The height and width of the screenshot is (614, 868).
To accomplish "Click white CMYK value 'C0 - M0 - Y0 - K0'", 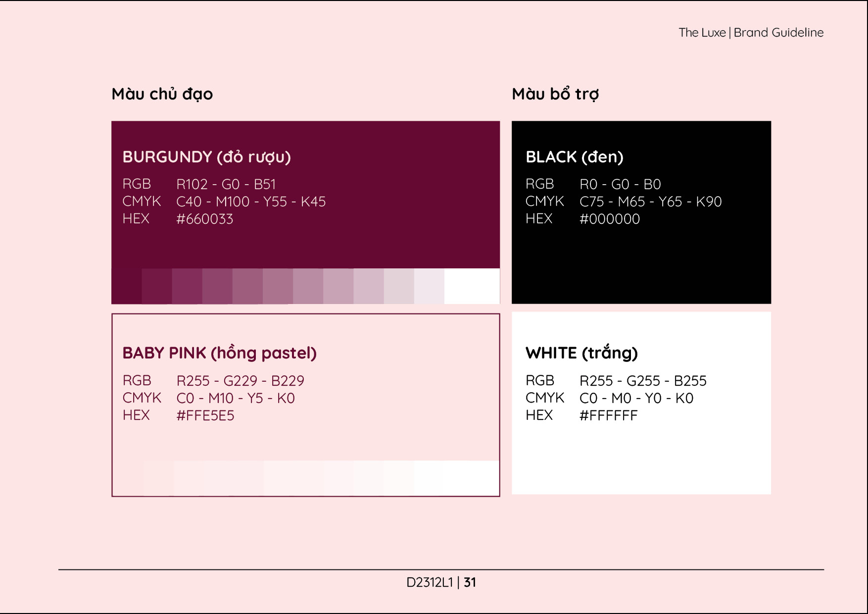I will 636,398.
